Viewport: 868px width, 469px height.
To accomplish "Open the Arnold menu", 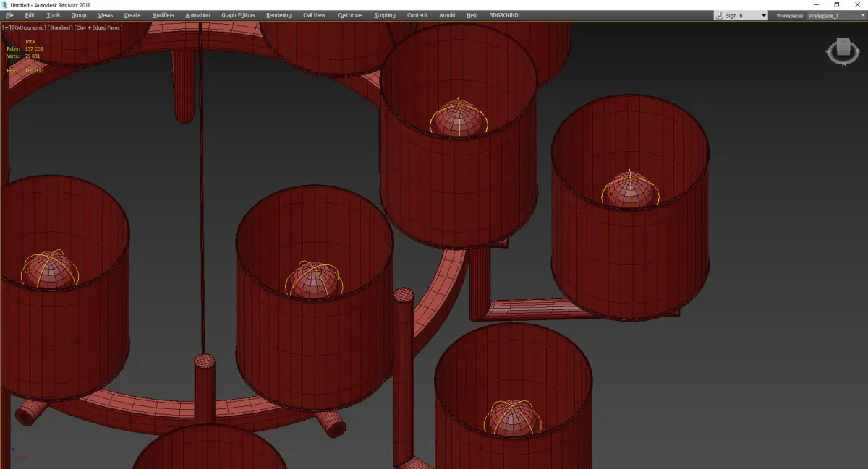I will point(447,15).
